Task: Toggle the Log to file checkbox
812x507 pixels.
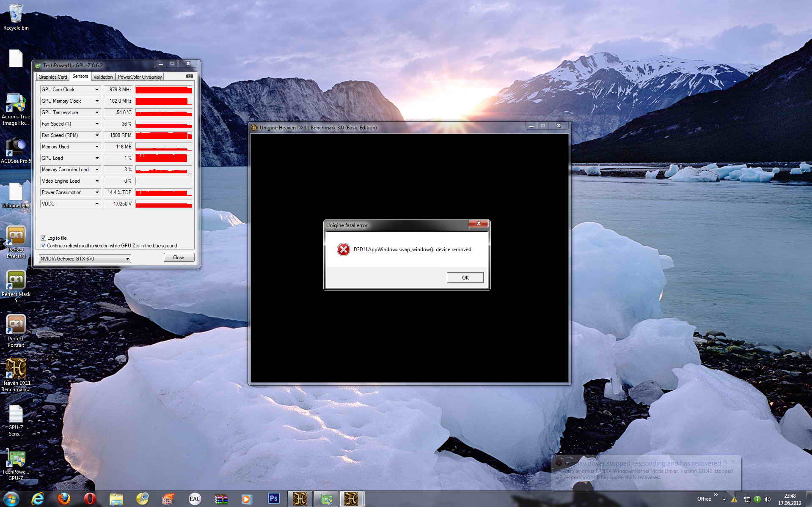Action: 43,238
